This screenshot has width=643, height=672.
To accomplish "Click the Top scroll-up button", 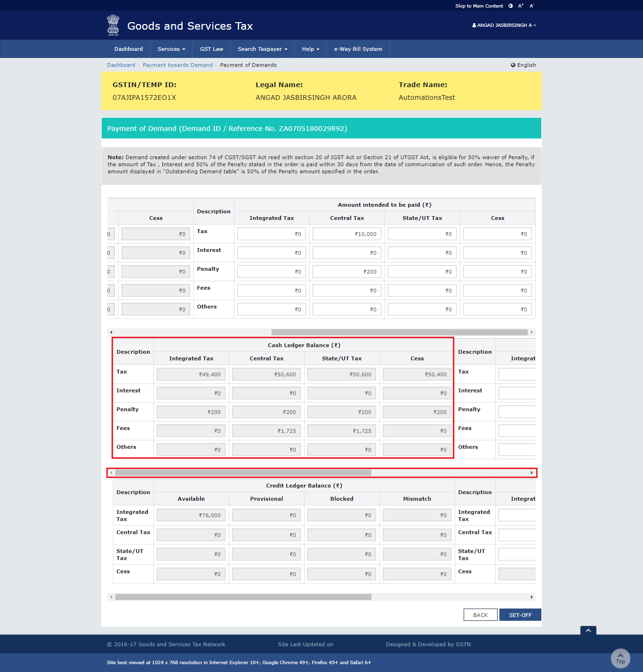I will tap(620, 658).
